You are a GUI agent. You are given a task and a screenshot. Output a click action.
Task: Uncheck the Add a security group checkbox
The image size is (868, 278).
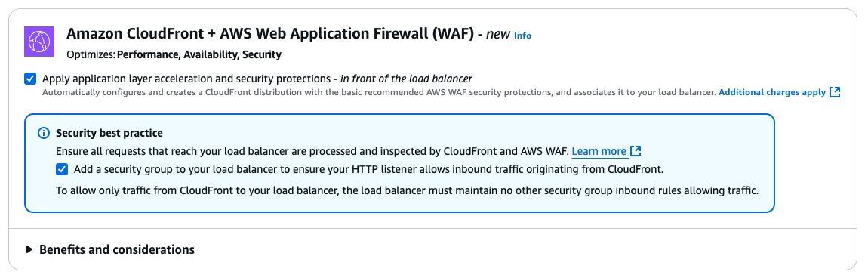point(62,169)
